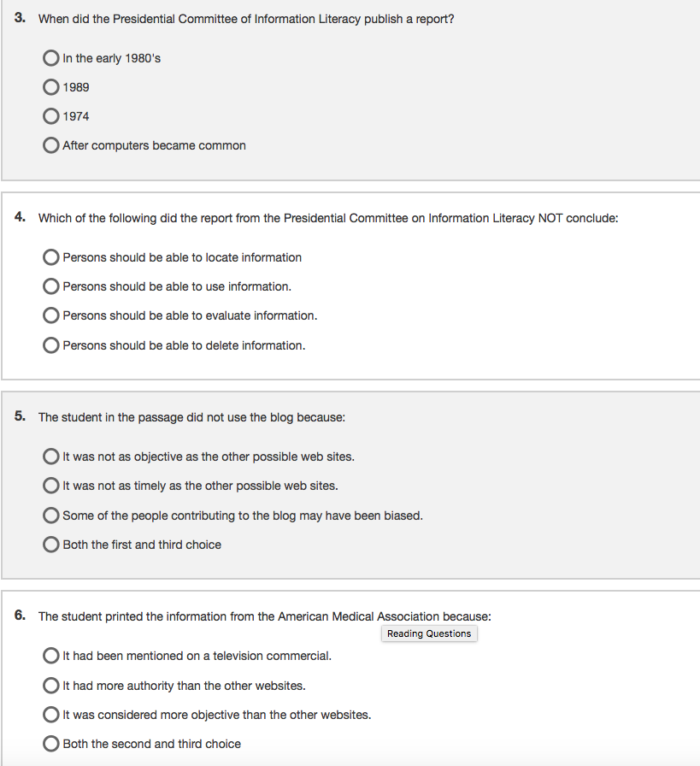The width and height of the screenshot is (700, 766).
Task: Click question 3 heading text
Action: click(245, 18)
